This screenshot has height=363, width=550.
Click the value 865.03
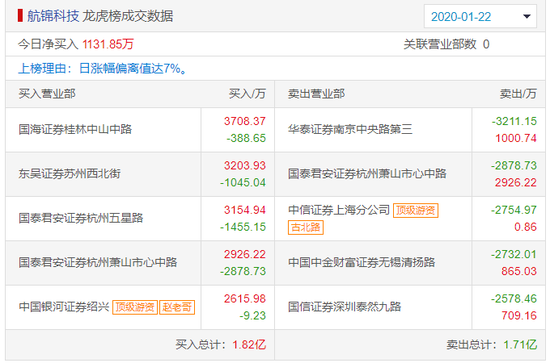coord(519,271)
